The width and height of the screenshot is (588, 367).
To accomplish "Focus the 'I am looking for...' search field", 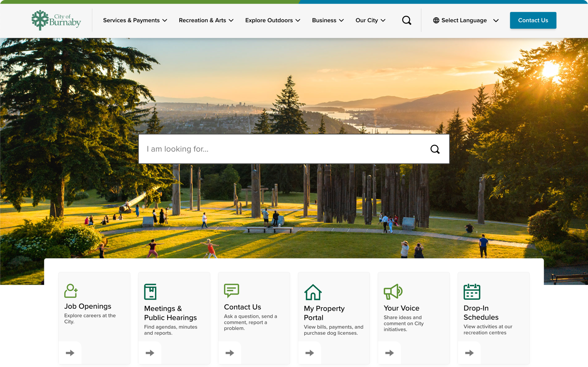I will [294, 149].
